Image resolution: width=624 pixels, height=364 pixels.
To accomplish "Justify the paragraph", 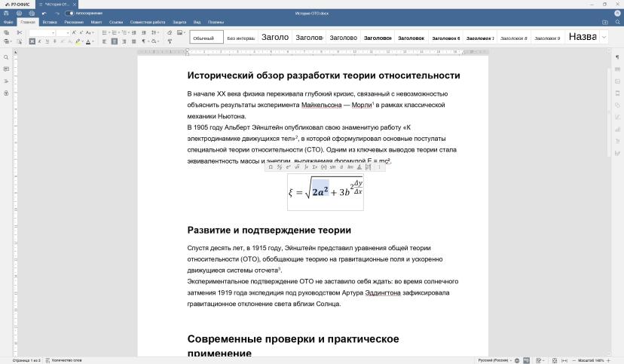I will (x=134, y=41).
